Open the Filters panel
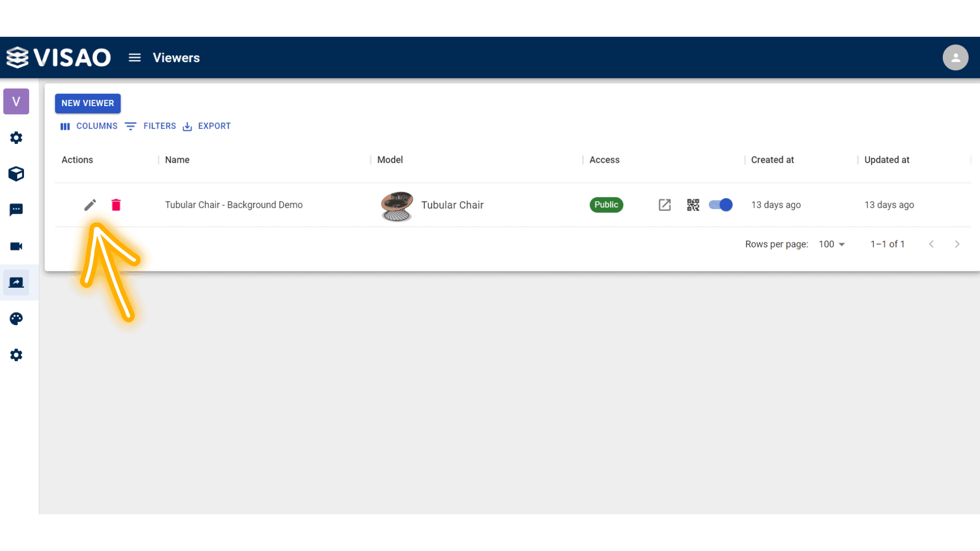Screen dimensions: 980x551 (151, 126)
